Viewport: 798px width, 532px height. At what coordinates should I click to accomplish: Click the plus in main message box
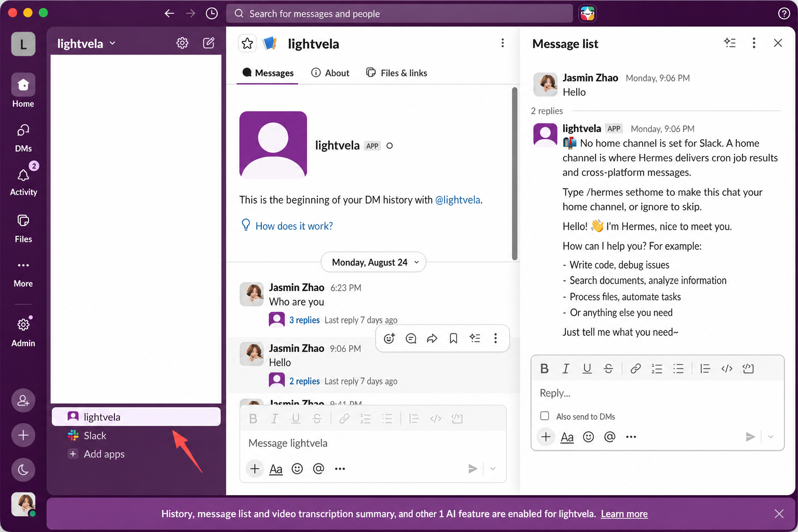click(255, 469)
